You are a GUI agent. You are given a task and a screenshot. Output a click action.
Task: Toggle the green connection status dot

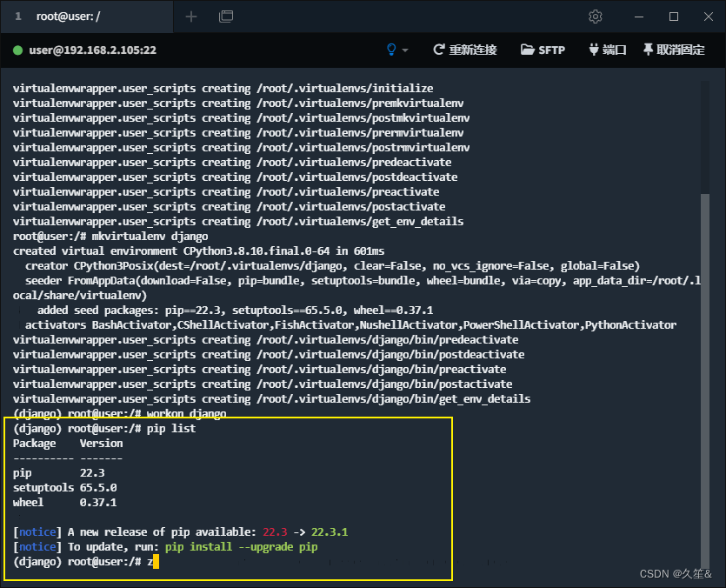(x=19, y=50)
